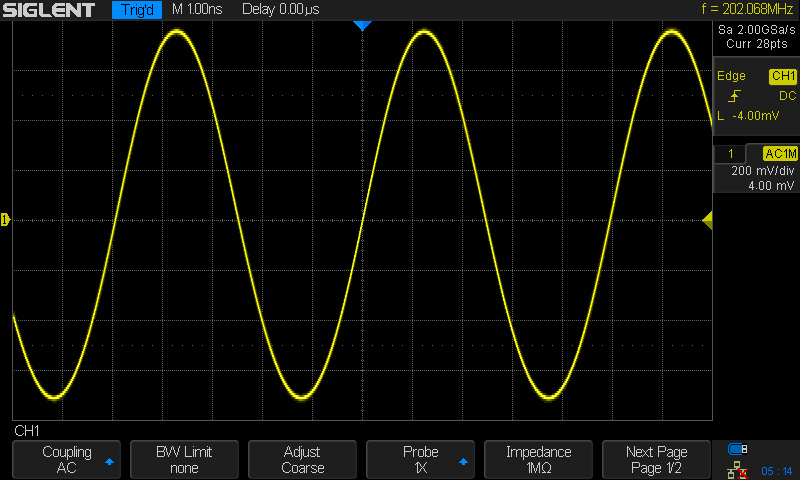Click the rising edge slope icon
Image resolution: width=800 pixels, height=480 pixels.
click(735, 96)
